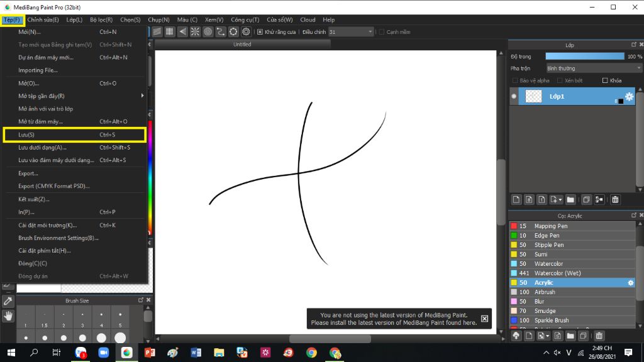Select the vanishing point snap icon
This screenshot has height=362, width=644.
(182, 31)
